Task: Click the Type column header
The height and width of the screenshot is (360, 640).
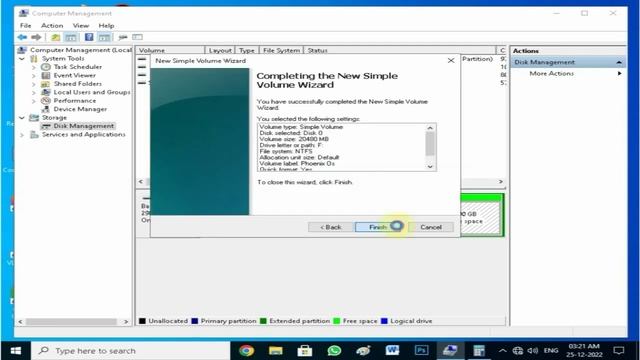Action: click(x=247, y=50)
